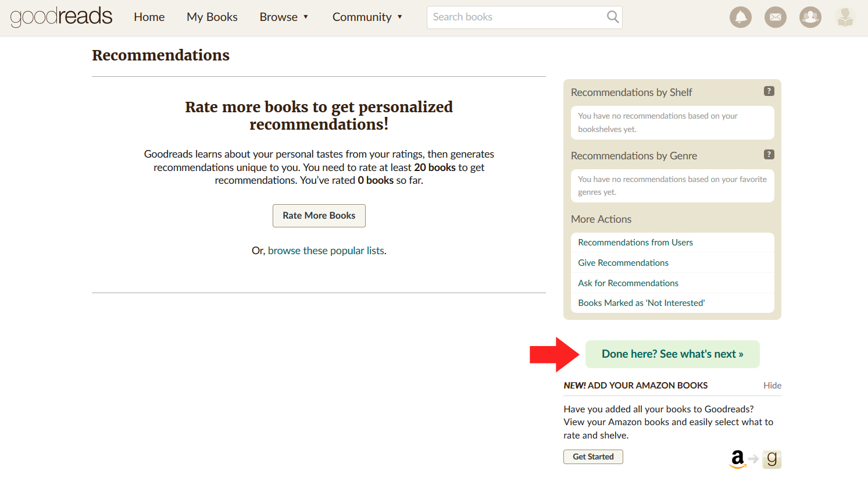Expand the Browse dropdown menu
868x499 pixels.
(x=284, y=17)
